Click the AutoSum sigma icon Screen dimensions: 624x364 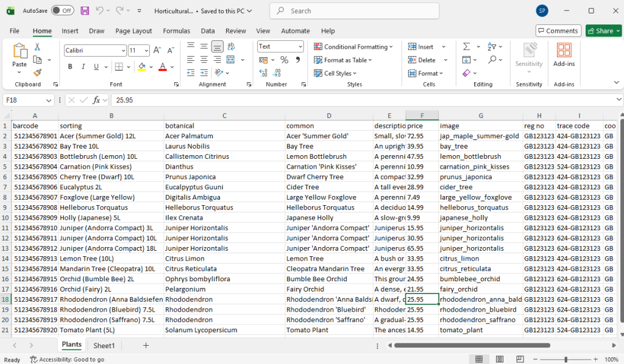pyautogui.click(x=466, y=47)
